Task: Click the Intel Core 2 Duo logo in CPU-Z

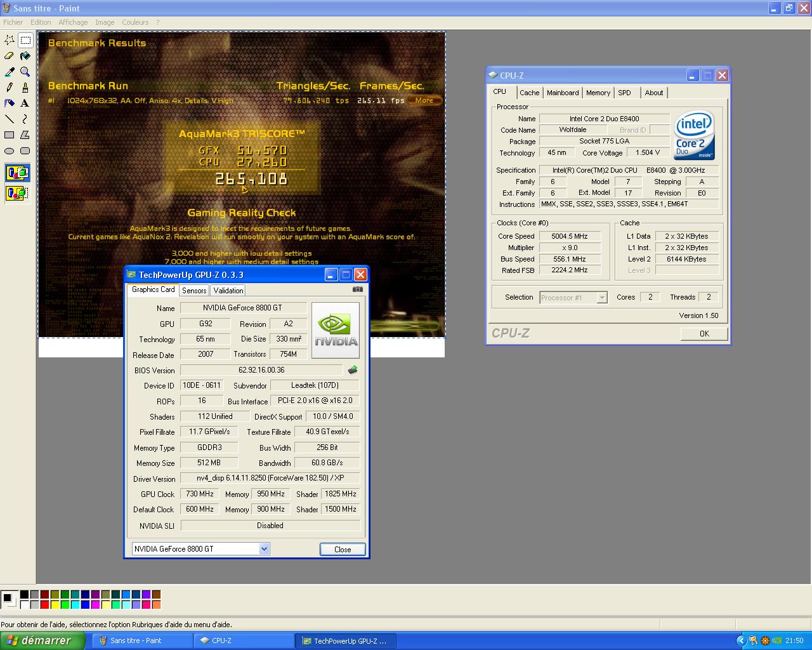Action: pyautogui.click(x=694, y=135)
